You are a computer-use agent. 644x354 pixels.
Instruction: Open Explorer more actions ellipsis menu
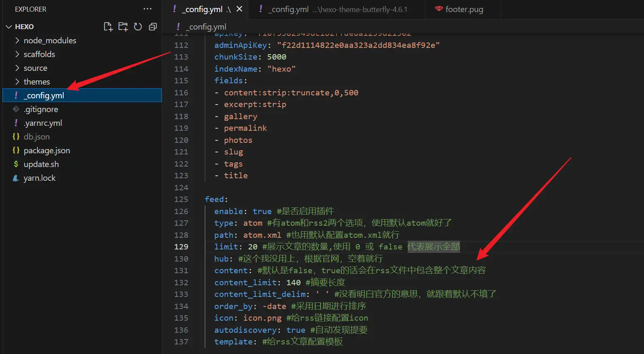(147, 9)
